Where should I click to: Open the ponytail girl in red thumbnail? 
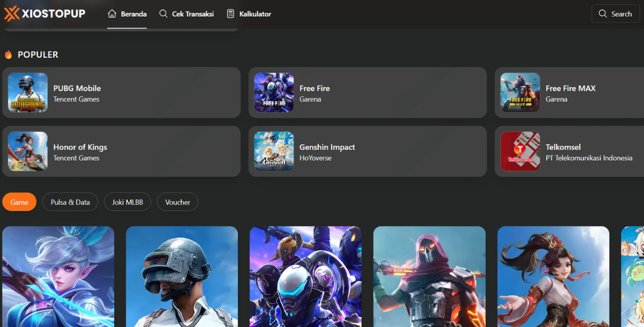pos(553,277)
